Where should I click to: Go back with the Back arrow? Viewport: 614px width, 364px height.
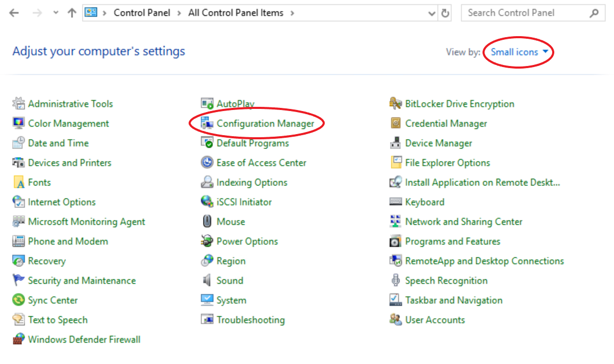[x=14, y=13]
